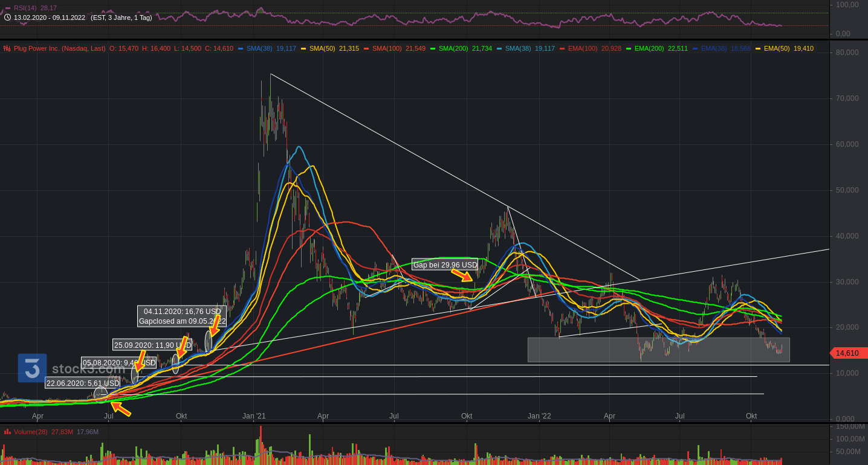Click the 20,000 price axis label

[847, 327]
